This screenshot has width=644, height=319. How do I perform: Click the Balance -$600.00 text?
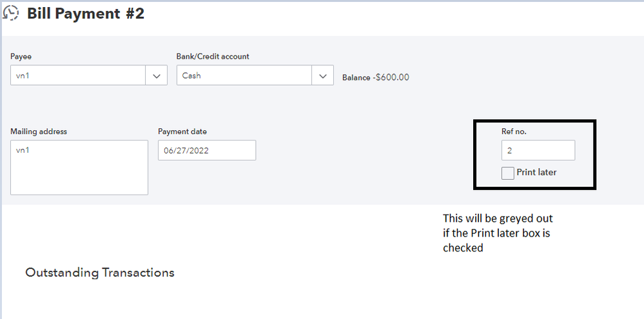[x=375, y=77]
